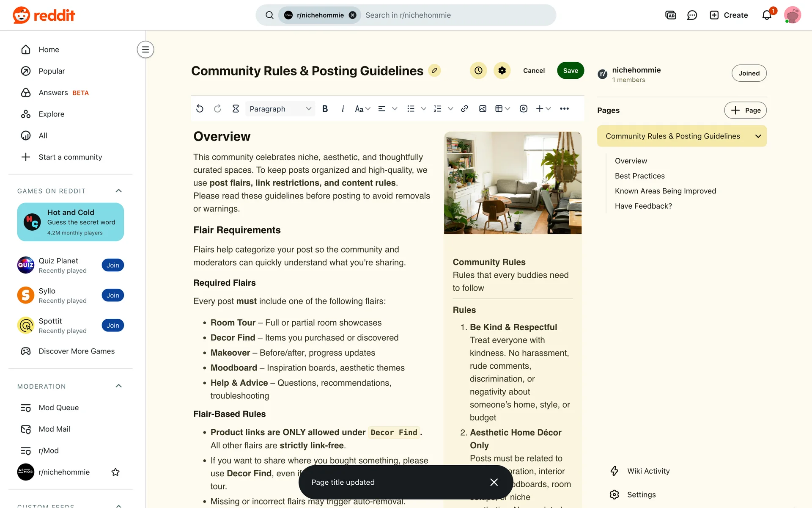The height and width of the screenshot is (508, 812).
Task: Collapse the sidebar navigation menu
Action: (145, 50)
